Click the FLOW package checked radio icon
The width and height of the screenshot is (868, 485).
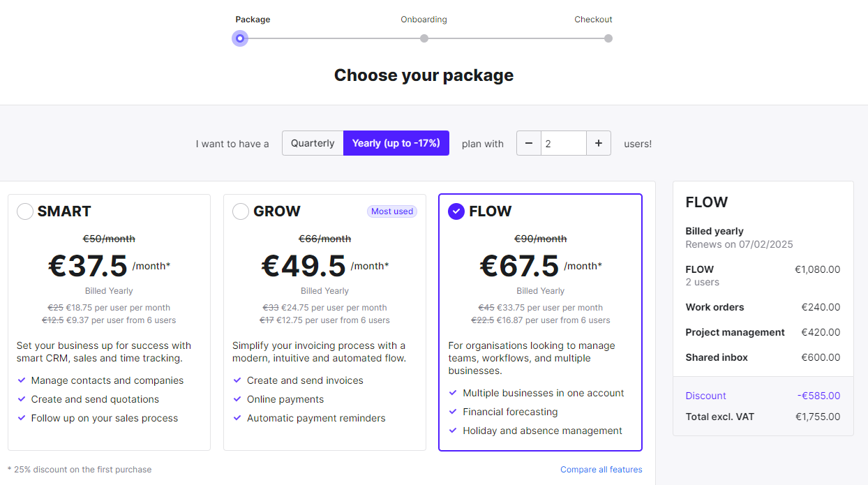[456, 211]
